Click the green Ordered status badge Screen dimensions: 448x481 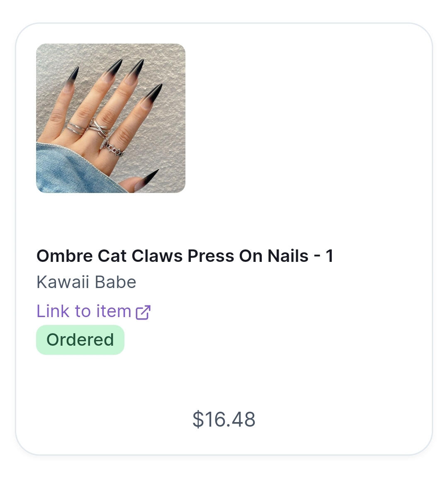(x=80, y=340)
